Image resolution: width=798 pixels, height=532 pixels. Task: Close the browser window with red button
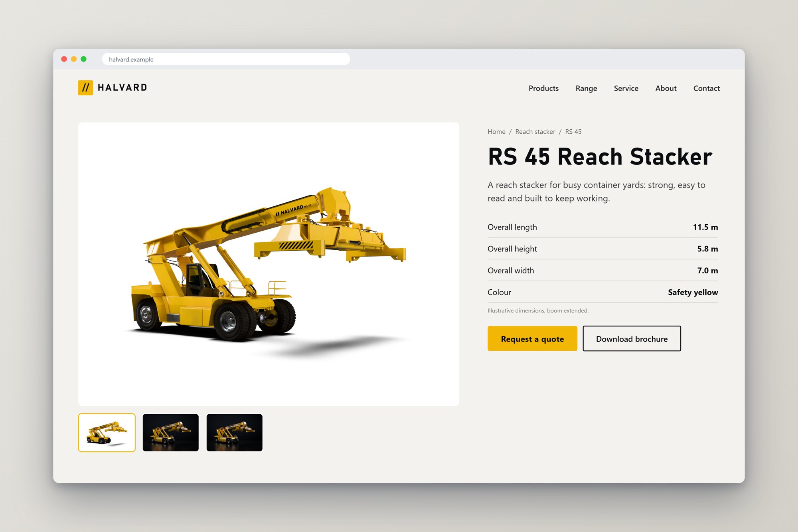(64, 59)
